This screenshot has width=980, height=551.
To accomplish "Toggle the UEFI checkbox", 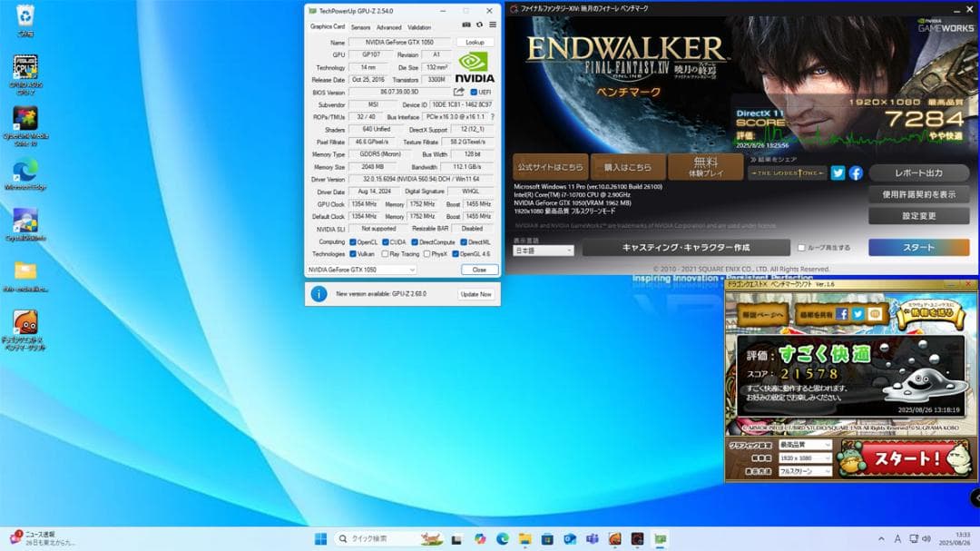I will [474, 93].
